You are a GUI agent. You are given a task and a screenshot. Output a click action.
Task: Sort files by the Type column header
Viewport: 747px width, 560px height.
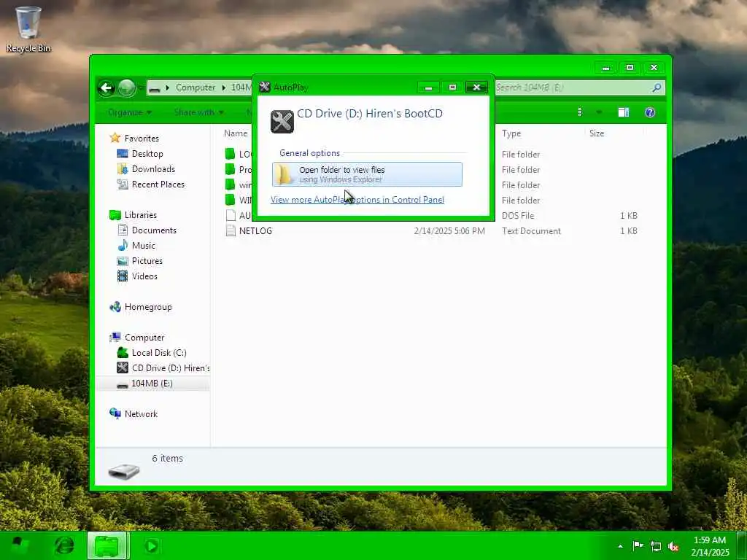tap(511, 133)
